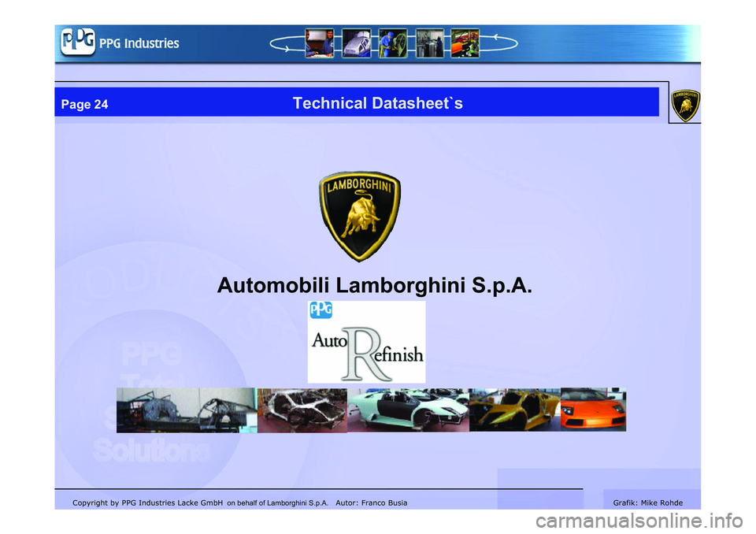Click the small blue PPG badge above Auto Refinish
Viewport: 756px width, 534px height.
click(321, 310)
